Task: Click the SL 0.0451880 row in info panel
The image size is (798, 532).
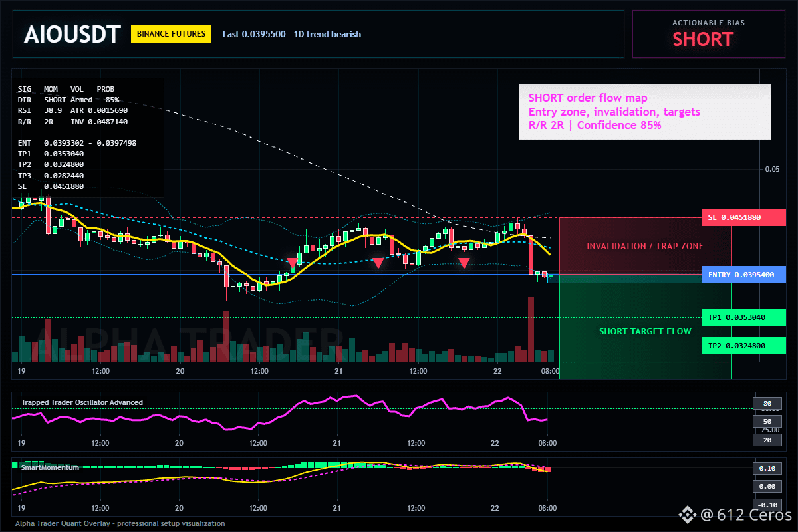Action: pos(51,186)
